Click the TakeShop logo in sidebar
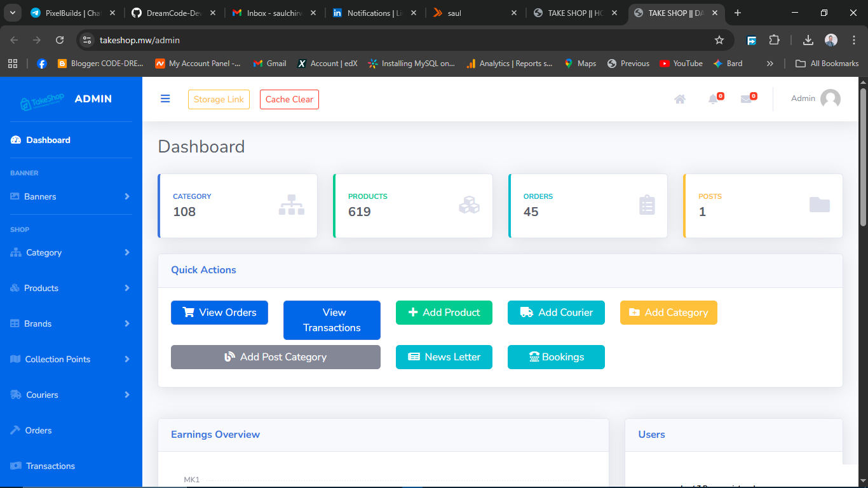 point(43,100)
